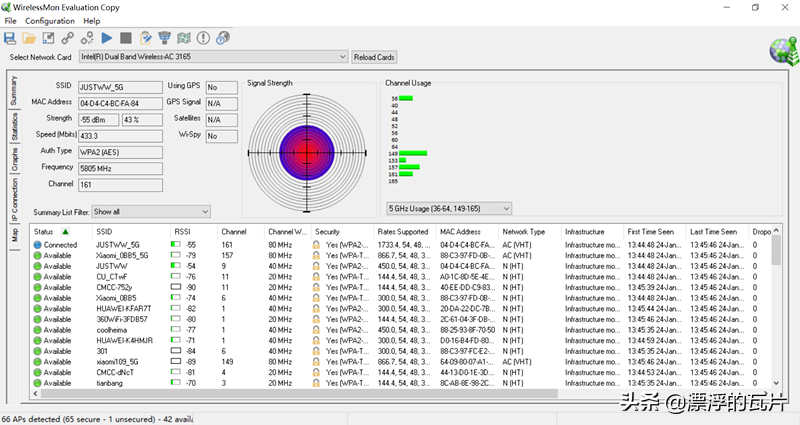Click the padlock icon in the coolheima row
Viewport: 800px width, 425px height.
point(316,330)
